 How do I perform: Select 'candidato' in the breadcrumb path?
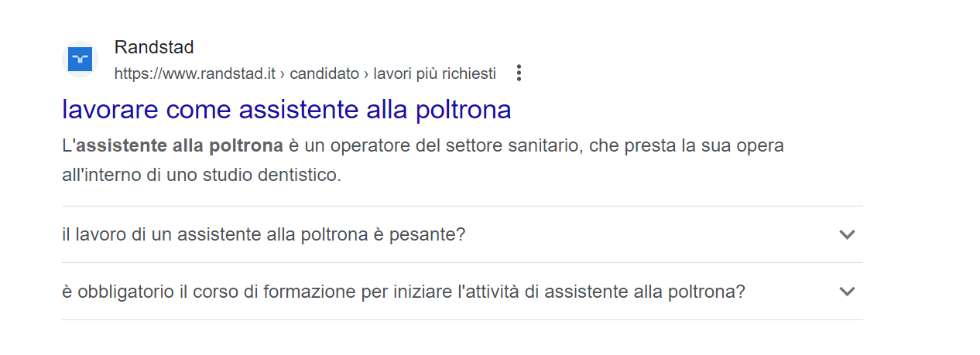pos(324,73)
